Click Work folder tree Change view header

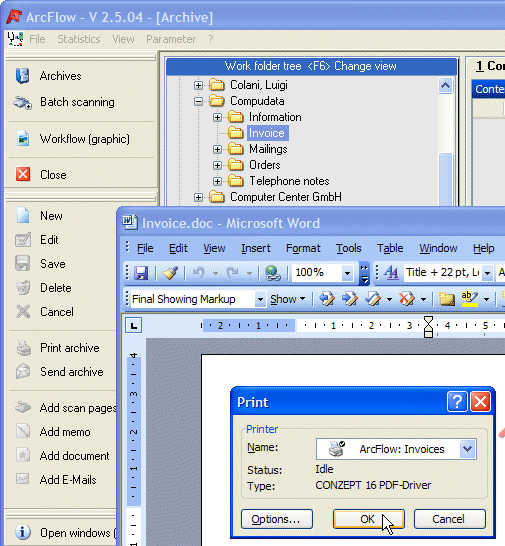(311, 66)
